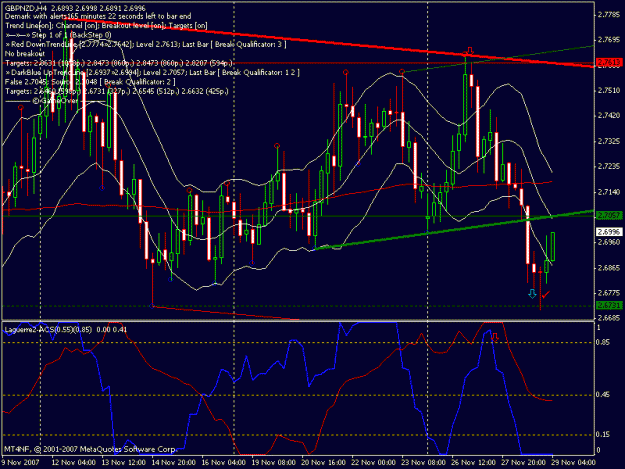The image size is (625, 469).
Task: Click the '22 Nov 00:00' time label
Action: (373, 463)
